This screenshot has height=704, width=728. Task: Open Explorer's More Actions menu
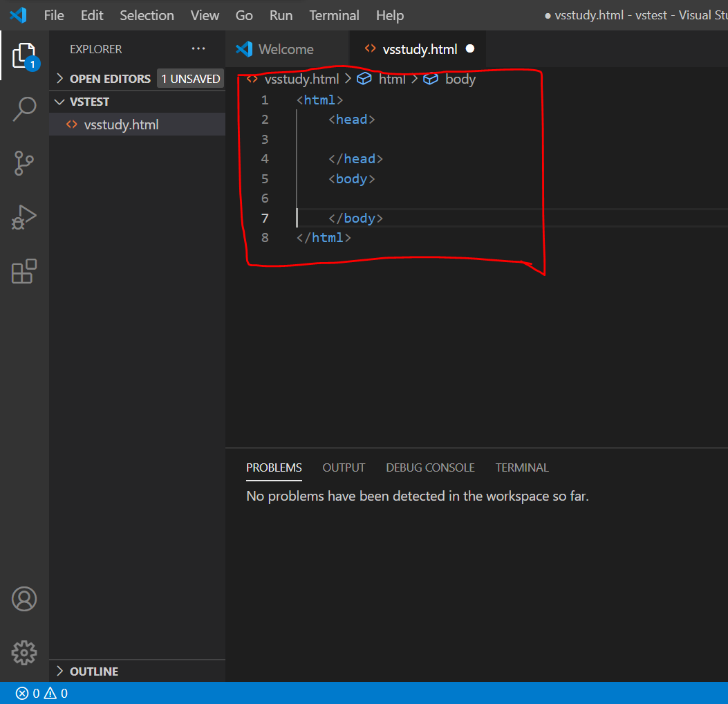198,48
